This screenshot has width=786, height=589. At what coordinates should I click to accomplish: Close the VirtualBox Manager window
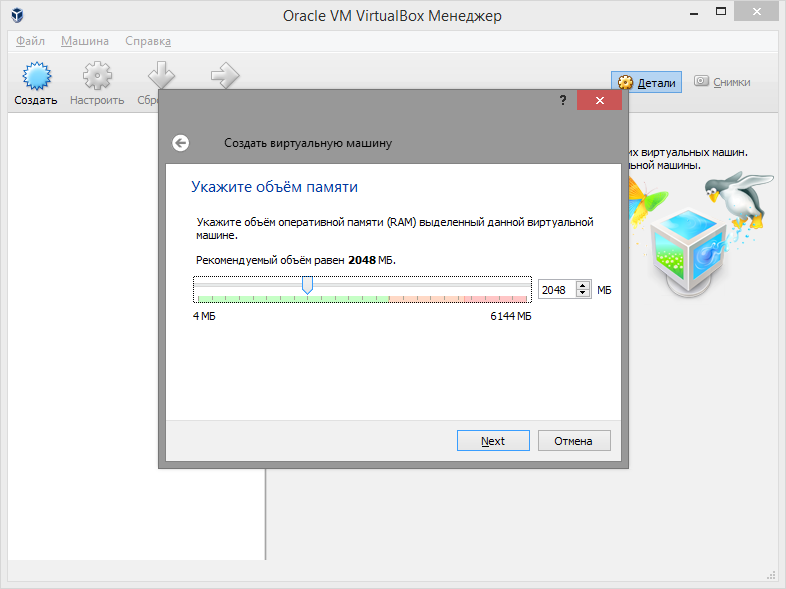click(756, 12)
